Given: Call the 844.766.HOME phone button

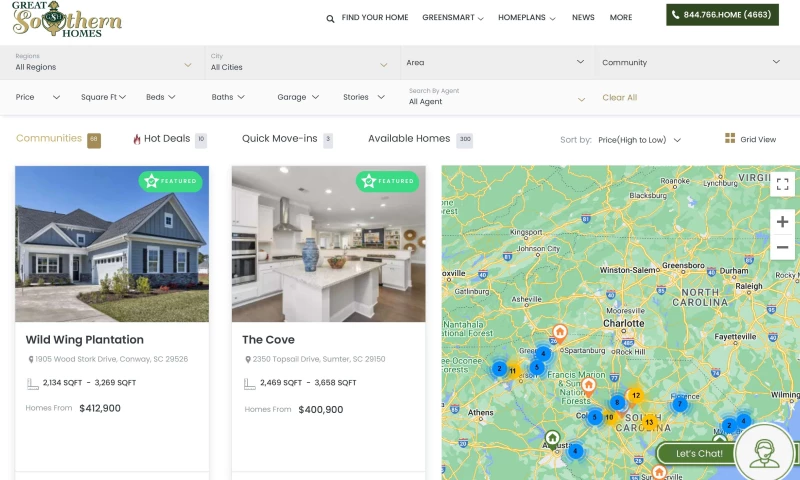Looking at the screenshot, I should click(722, 15).
